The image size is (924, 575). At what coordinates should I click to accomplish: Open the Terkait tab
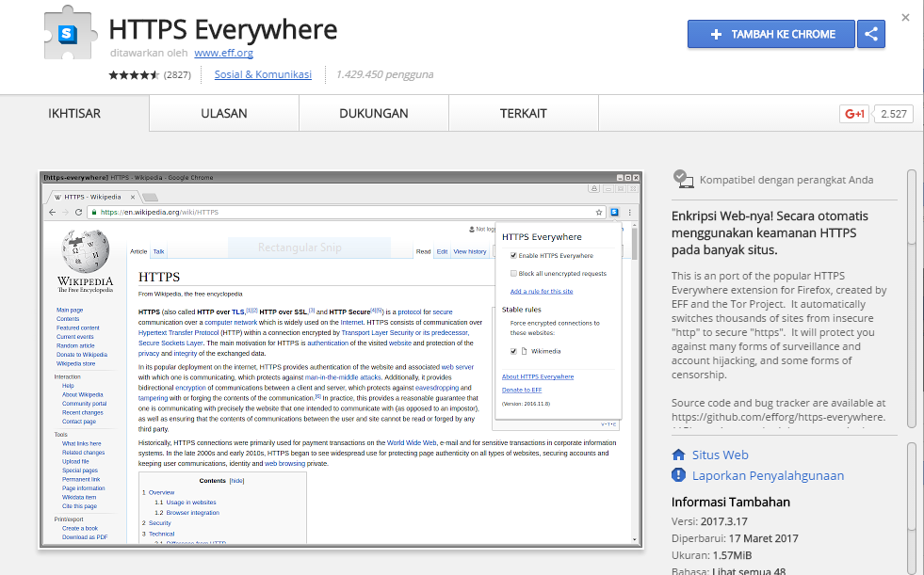click(x=523, y=114)
